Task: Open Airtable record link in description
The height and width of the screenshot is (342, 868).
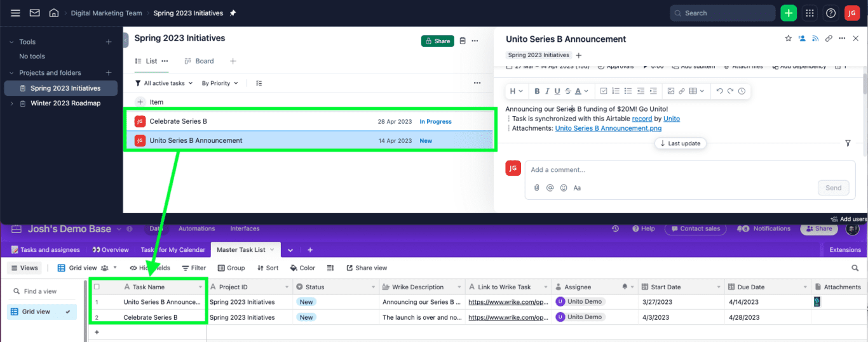Action: pyautogui.click(x=642, y=119)
